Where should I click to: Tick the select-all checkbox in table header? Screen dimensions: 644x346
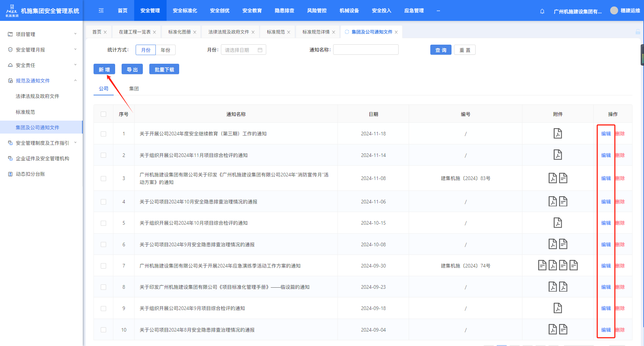[104, 114]
